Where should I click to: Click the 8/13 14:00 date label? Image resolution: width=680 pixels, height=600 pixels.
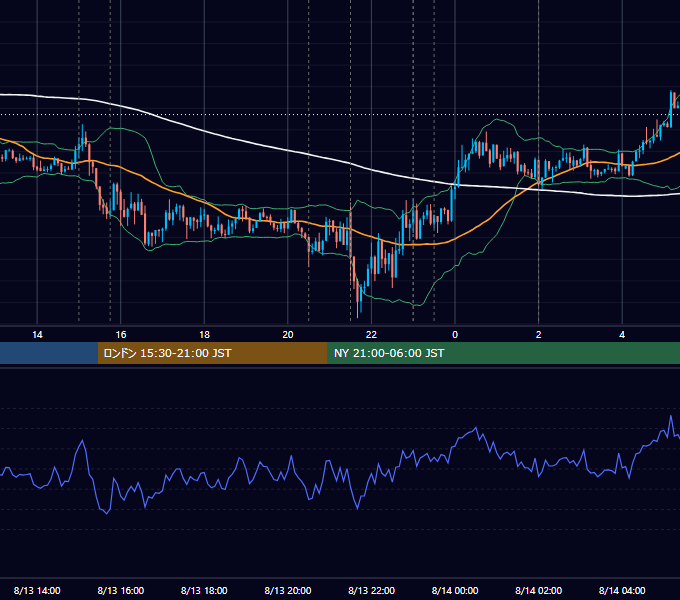point(37,590)
